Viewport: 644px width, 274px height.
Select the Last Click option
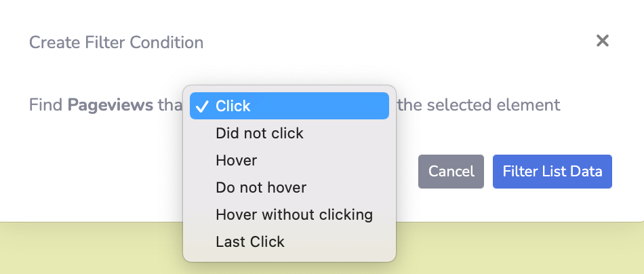[x=249, y=241]
